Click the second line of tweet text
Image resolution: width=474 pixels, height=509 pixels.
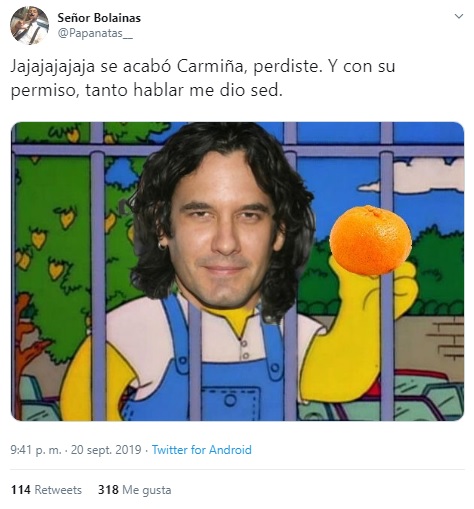(x=146, y=90)
